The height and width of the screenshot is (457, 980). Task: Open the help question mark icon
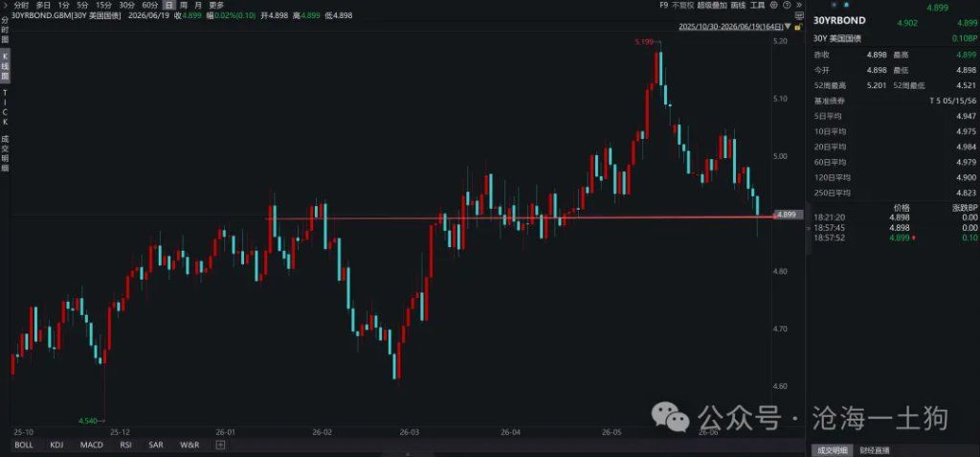pyautogui.click(x=787, y=5)
